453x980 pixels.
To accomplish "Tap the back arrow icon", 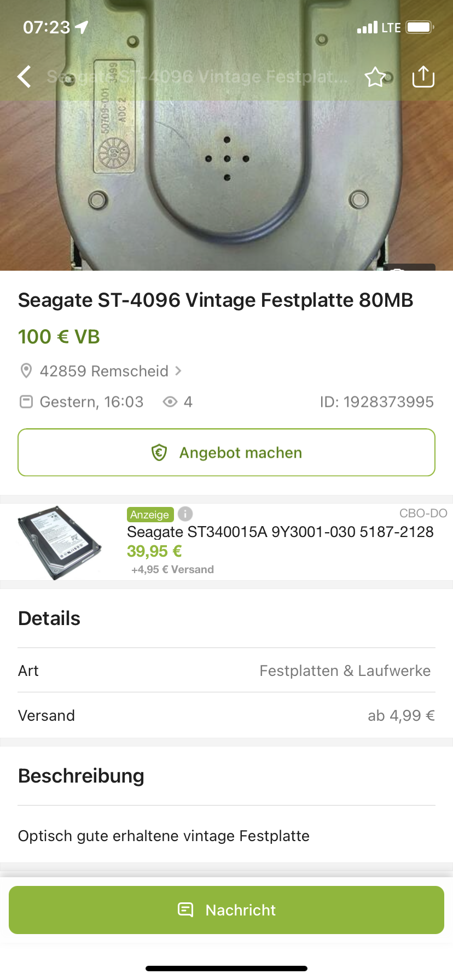I will [25, 77].
